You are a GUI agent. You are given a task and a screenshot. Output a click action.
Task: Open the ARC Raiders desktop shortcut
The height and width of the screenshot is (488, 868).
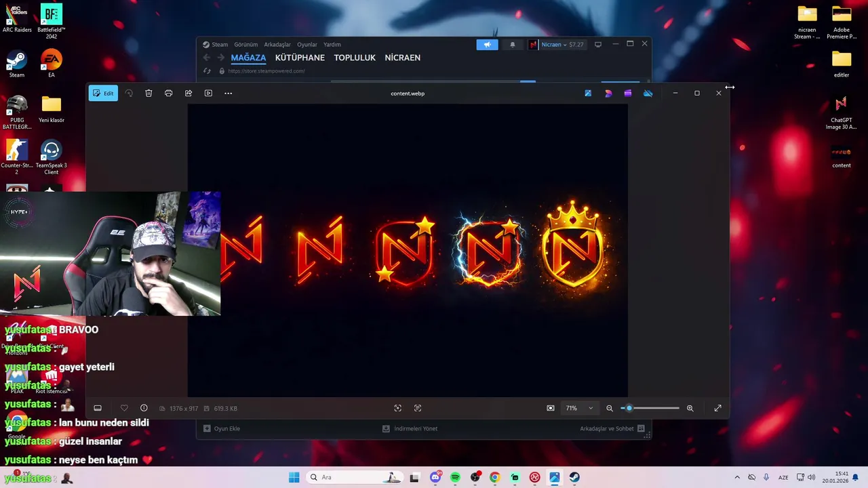click(17, 19)
